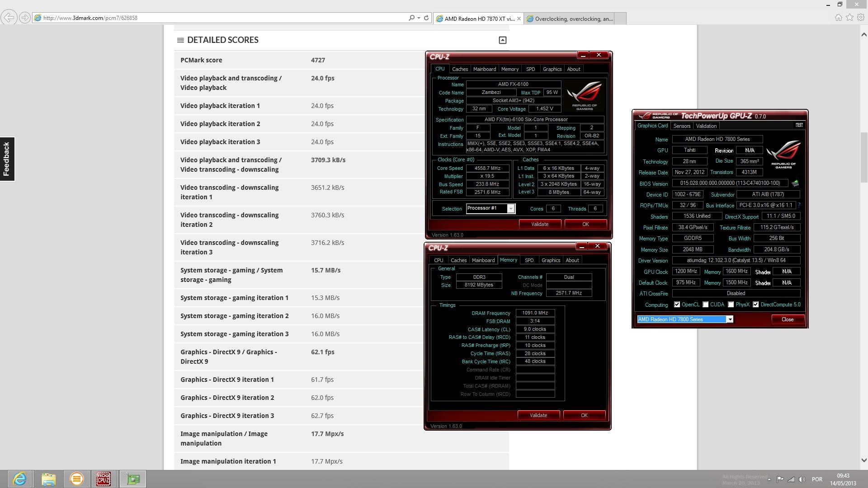Open Memory tab in upper CPU-Z window

tap(509, 69)
